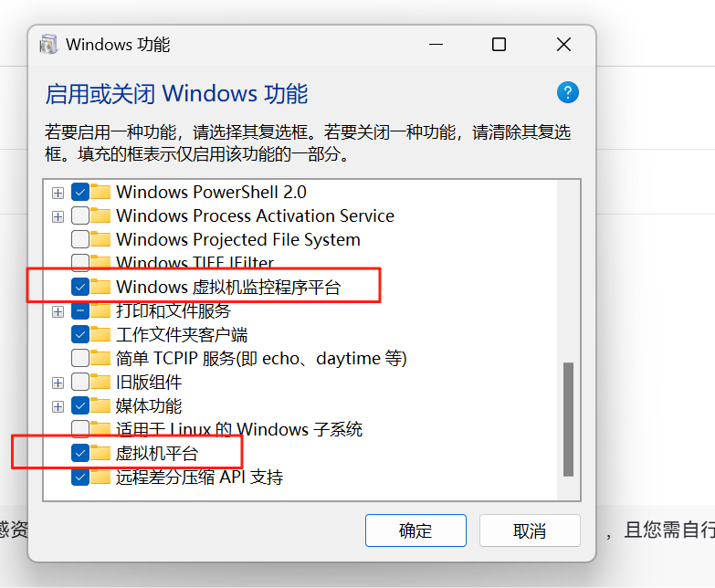Click the blue help question mark icon
This screenshot has height=588, width=715.
point(568,92)
